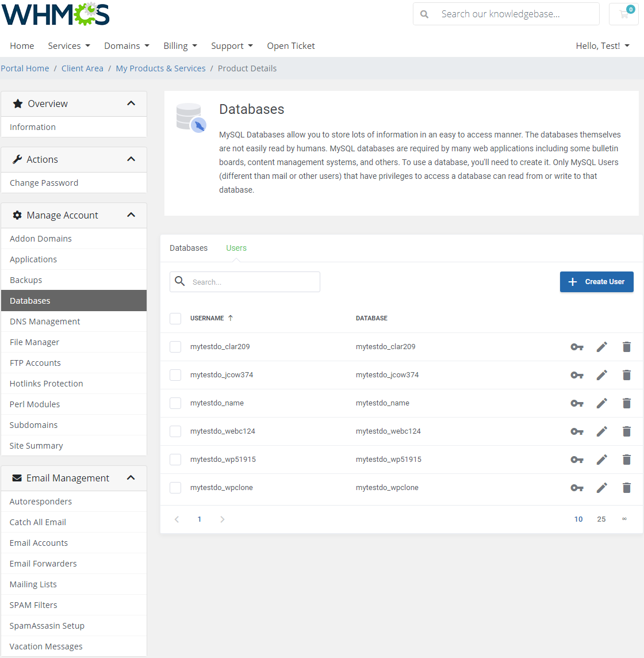Image resolution: width=644 pixels, height=658 pixels.
Task: Tick the mytestdo_wp51915 checkbox
Action: tap(175, 459)
